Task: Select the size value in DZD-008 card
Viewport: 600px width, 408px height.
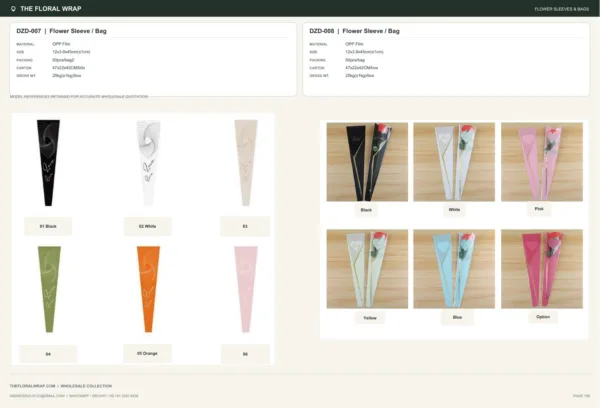Action: (364, 52)
